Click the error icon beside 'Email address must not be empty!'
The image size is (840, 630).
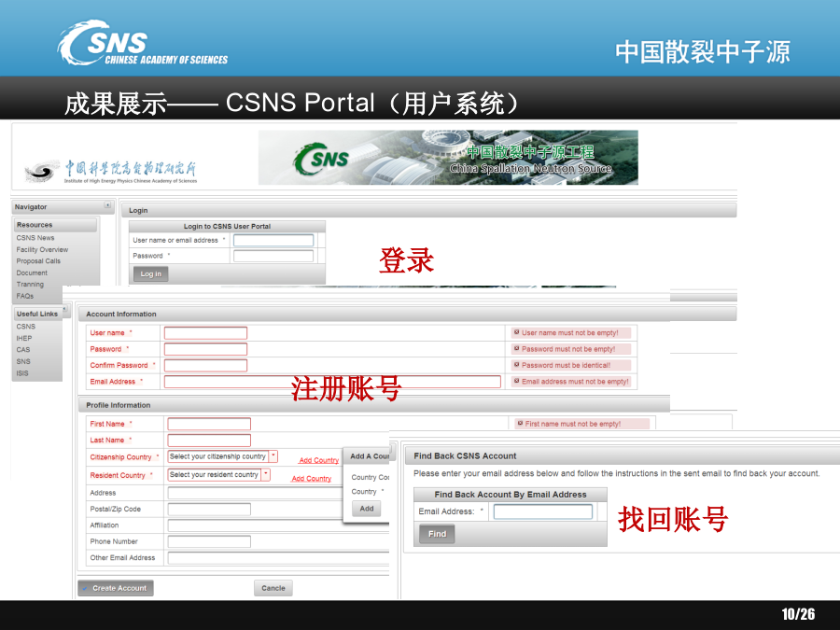(x=516, y=381)
